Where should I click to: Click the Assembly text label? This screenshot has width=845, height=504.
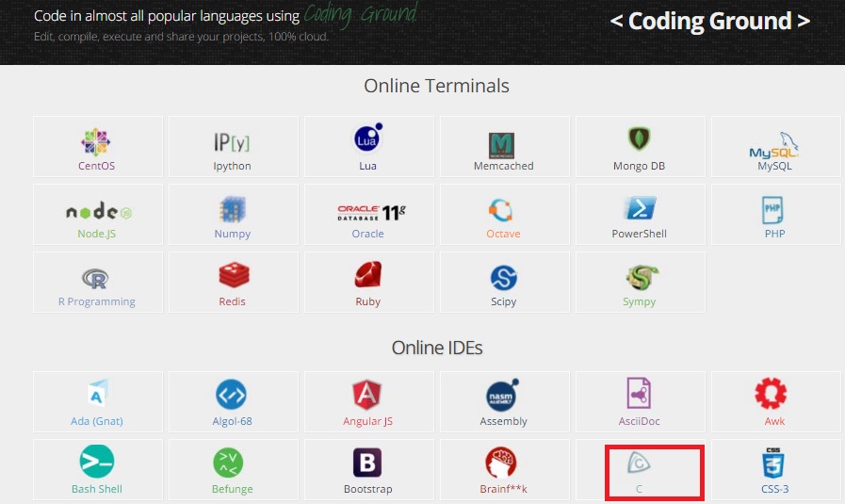tap(503, 421)
